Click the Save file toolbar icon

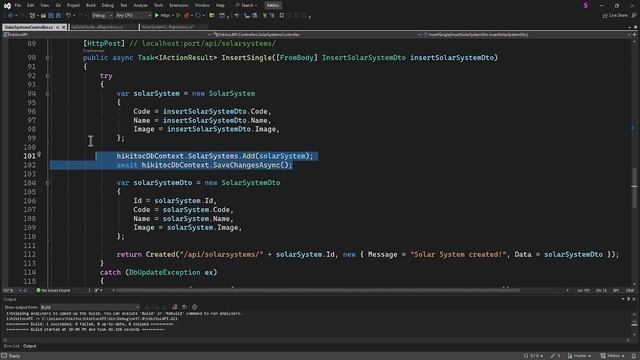click(x=51, y=16)
